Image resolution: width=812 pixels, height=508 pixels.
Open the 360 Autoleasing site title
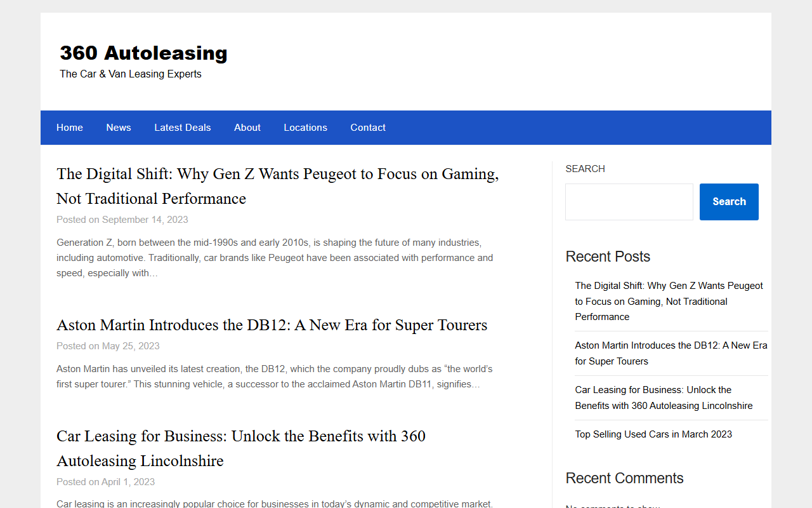click(143, 53)
